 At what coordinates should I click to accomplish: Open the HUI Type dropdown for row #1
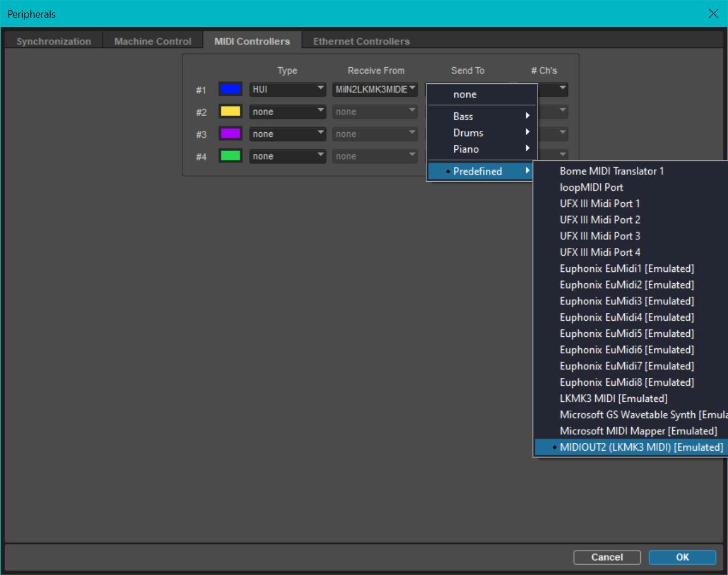click(x=287, y=89)
